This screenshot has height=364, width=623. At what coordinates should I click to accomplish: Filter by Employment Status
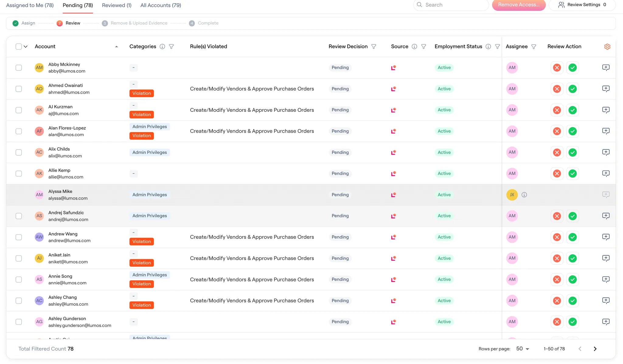click(x=497, y=46)
